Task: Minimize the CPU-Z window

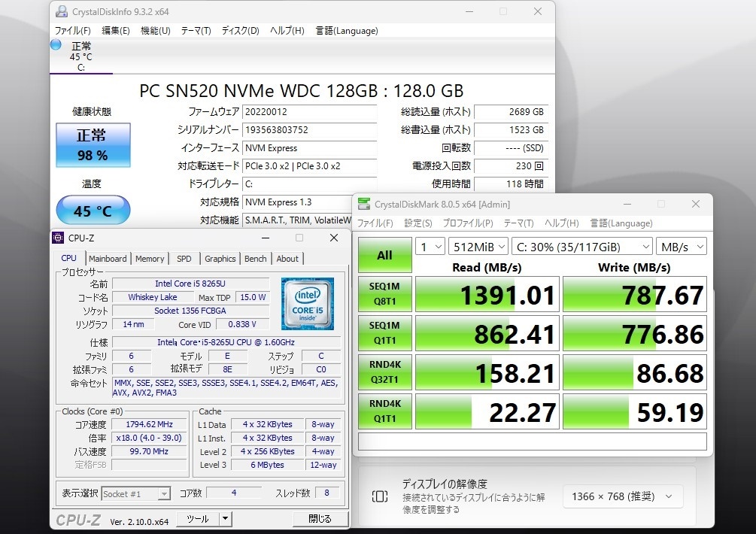Action: pos(266,238)
